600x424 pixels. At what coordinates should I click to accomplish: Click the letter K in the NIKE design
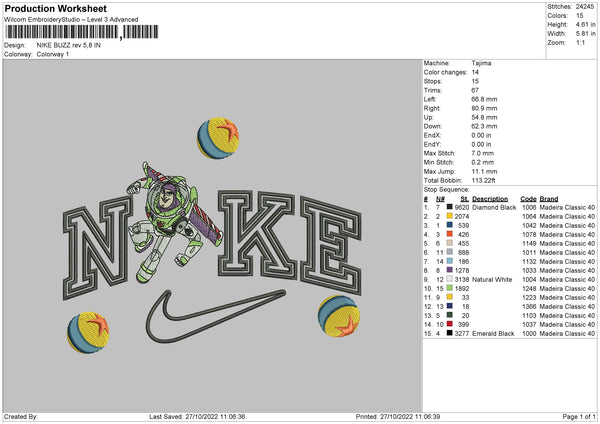pyautogui.click(x=257, y=233)
